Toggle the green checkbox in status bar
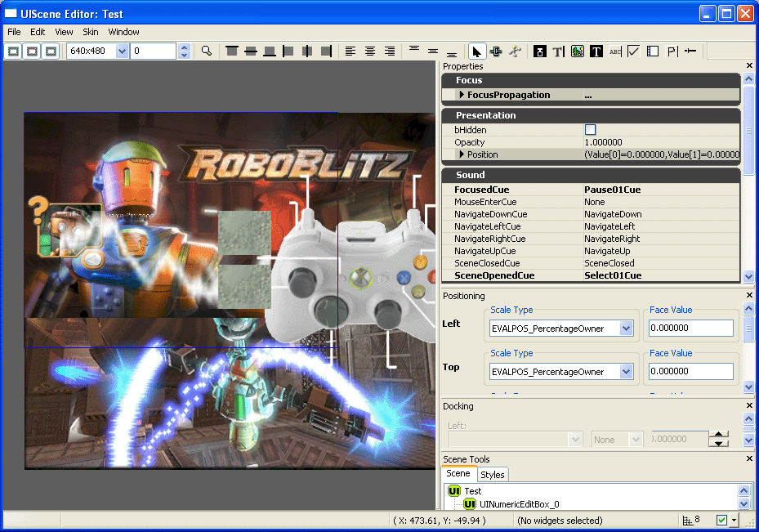The height and width of the screenshot is (532, 759). click(721, 521)
